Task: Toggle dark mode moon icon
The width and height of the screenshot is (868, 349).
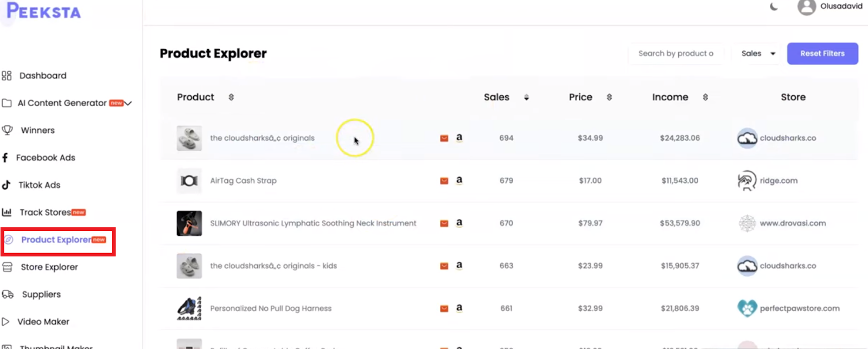Action: click(x=774, y=7)
